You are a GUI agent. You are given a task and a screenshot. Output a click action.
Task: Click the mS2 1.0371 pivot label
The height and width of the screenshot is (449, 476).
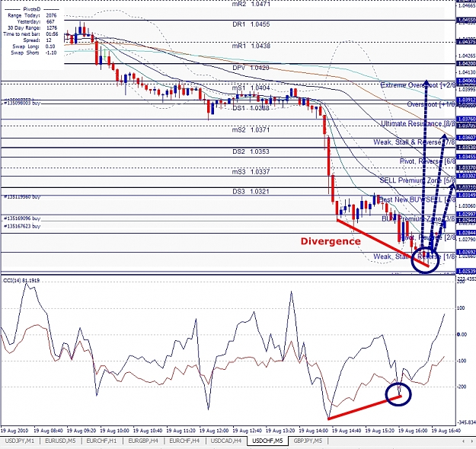(x=251, y=130)
